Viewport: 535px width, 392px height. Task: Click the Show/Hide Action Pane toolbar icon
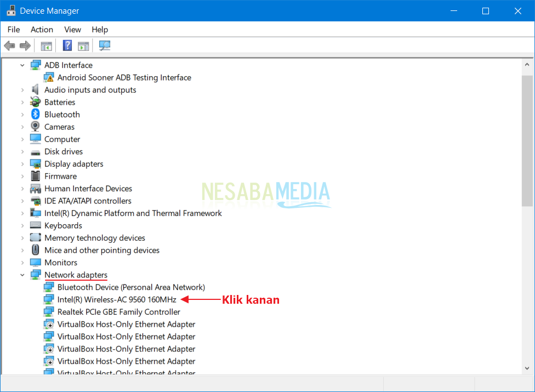click(83, 46)
